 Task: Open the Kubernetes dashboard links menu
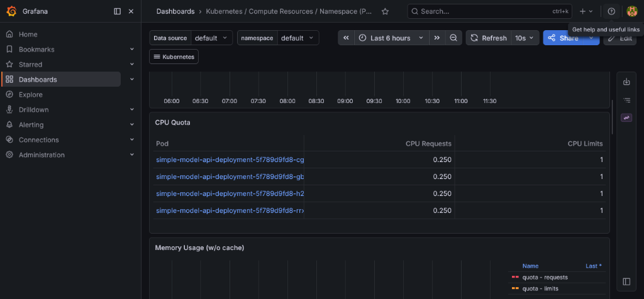coord(174,57)
